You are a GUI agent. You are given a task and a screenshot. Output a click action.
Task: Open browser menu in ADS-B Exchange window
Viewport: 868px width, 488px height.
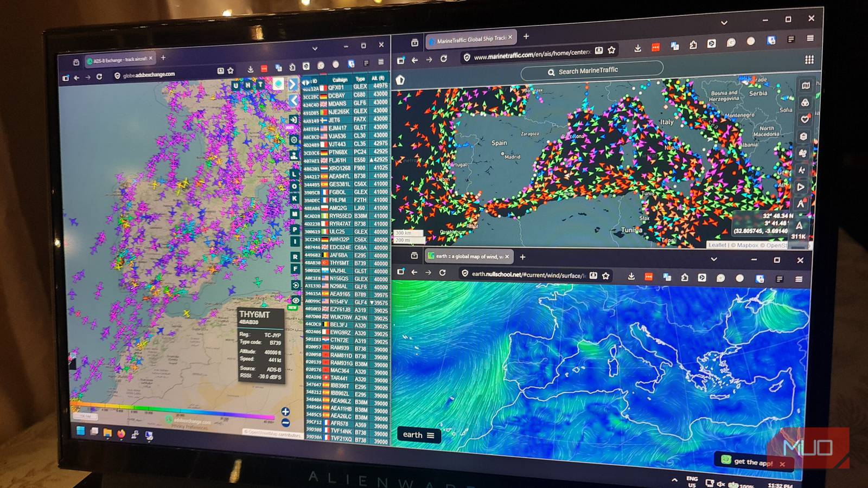[381, 62]
